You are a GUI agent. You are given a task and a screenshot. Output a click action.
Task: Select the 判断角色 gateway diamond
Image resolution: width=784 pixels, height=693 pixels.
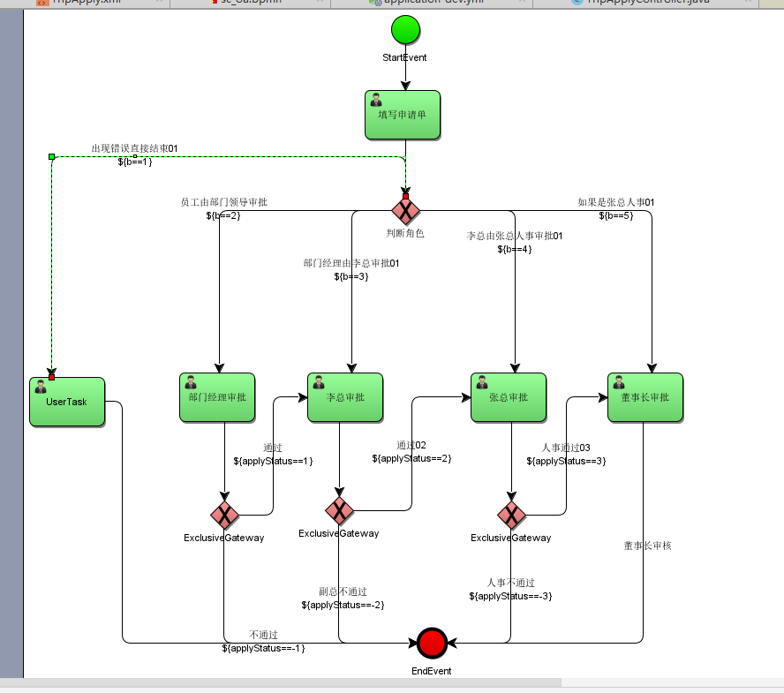point(405,211)
